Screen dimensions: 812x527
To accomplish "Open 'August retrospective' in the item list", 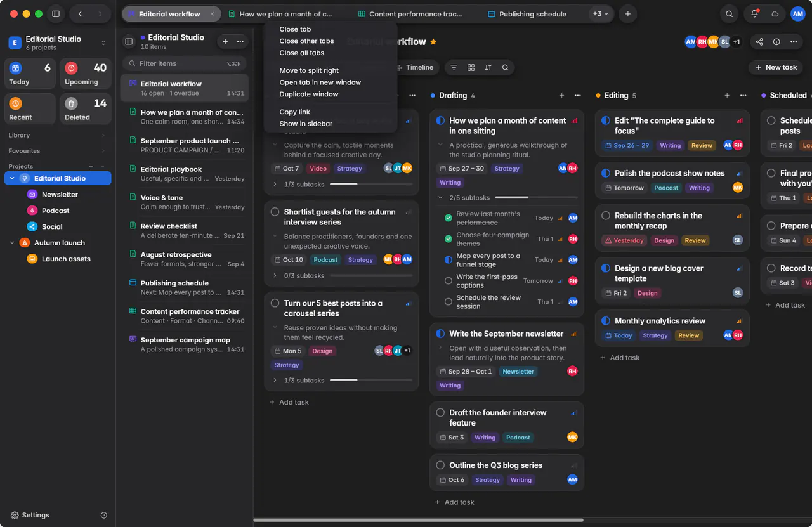I will [186, 259].
